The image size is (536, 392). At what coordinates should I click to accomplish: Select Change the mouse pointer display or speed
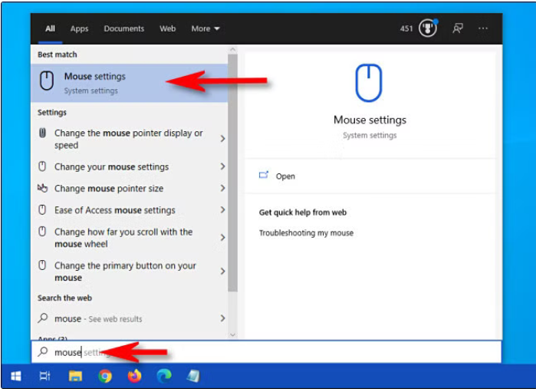(x=129, y=139)
